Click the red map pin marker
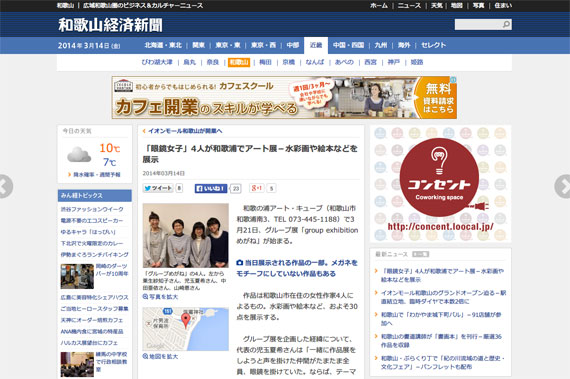Image resolution: width=570 pixels, height=379 pixels. [186, 321]
